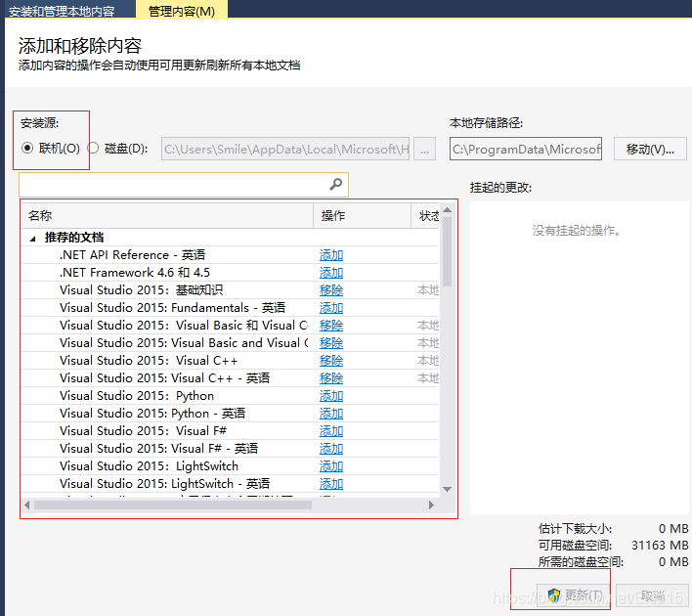Image resolution: width=692 pixels, height=616 pixels.
Task: Click the 没有挂起的操作。 message
Action: tap(577, 231)
